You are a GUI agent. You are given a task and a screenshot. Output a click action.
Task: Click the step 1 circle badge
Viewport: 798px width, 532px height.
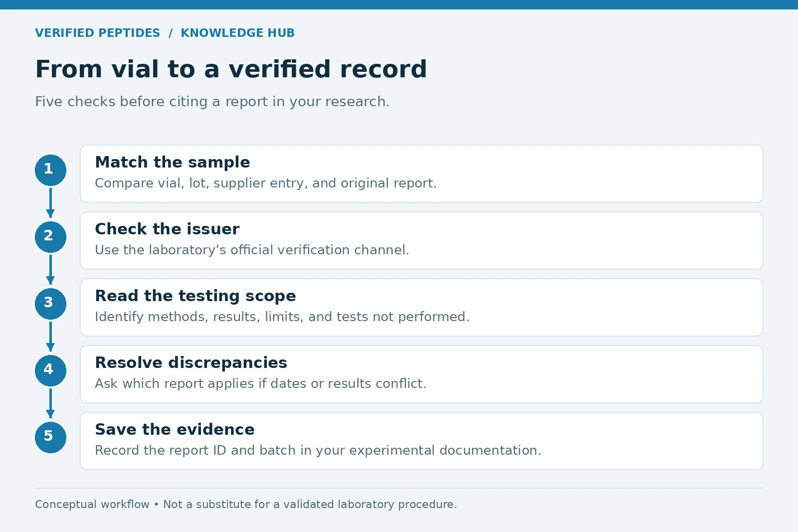click(50, 170)
